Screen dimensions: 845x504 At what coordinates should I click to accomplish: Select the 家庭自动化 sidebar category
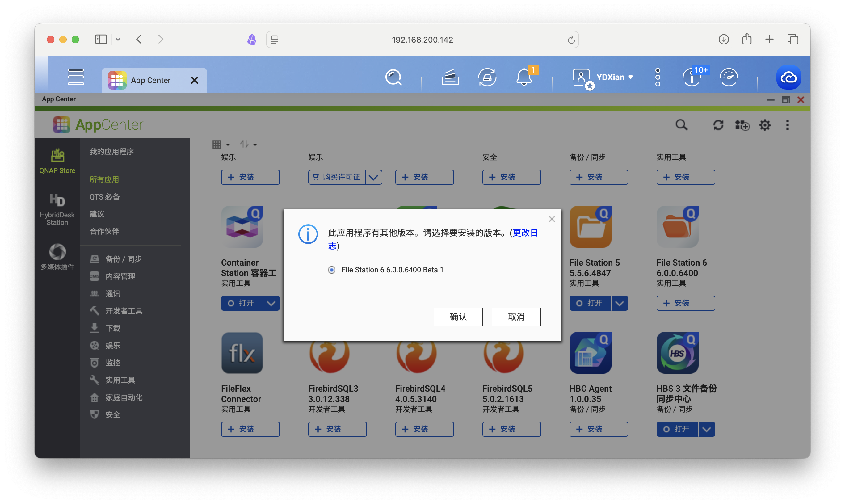(x=116, y=398)
